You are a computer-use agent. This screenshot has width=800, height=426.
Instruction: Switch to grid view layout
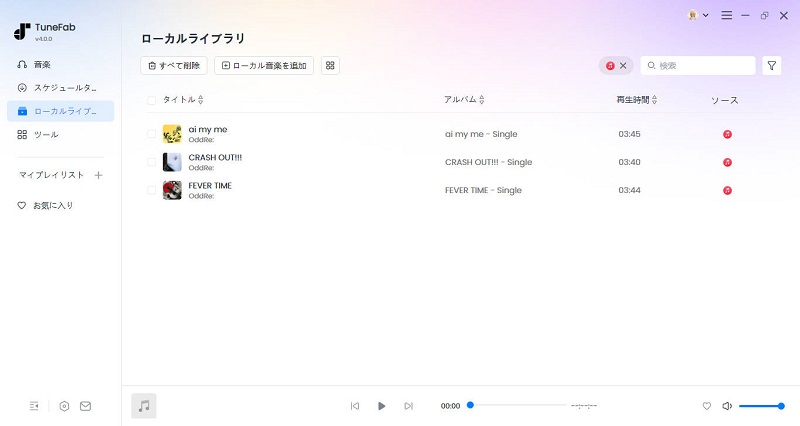click(330, 65)
